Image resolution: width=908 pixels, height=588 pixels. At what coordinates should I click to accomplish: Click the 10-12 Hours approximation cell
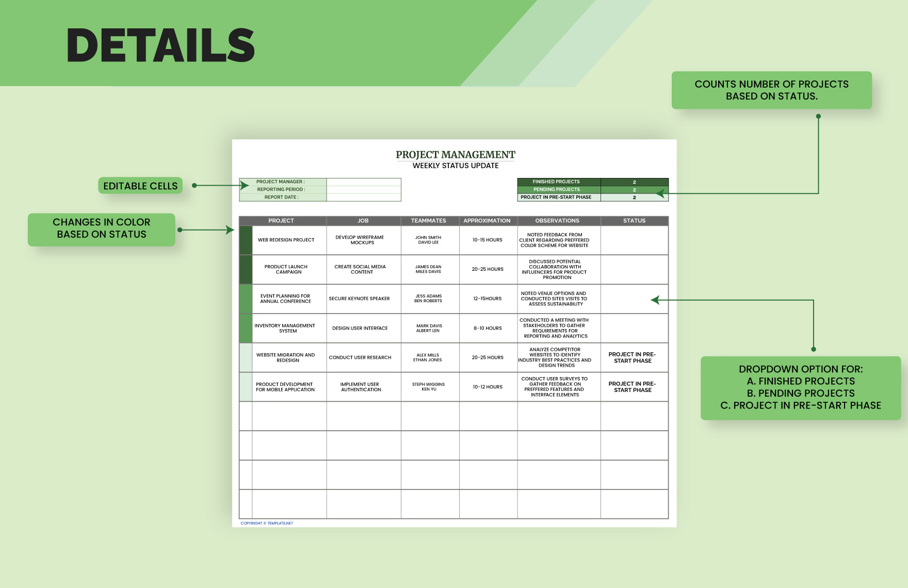(489, 387)
